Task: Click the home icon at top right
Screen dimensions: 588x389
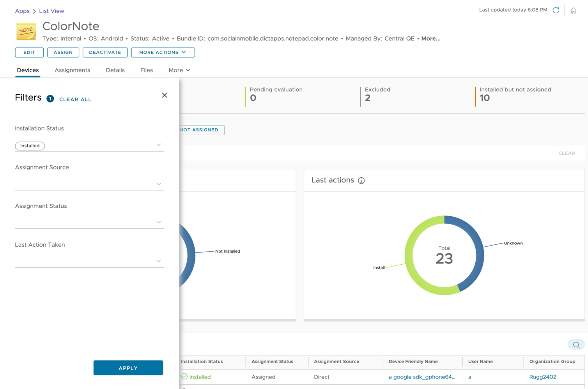Action: pyautogui.click(x=573, y=11)
